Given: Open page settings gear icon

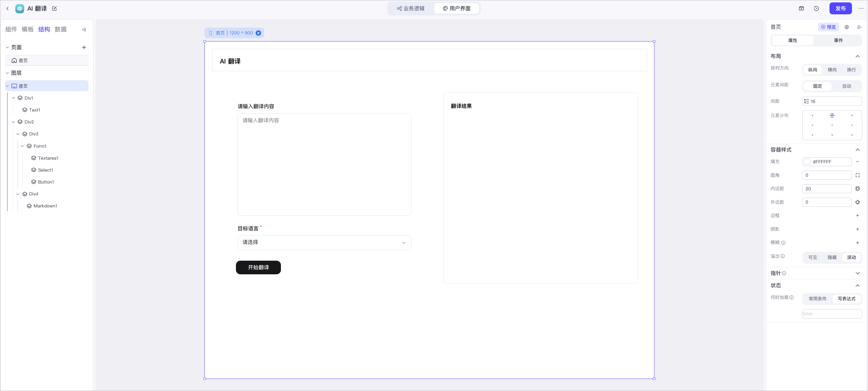Looking at the screenshot, I should pos(847,27).
